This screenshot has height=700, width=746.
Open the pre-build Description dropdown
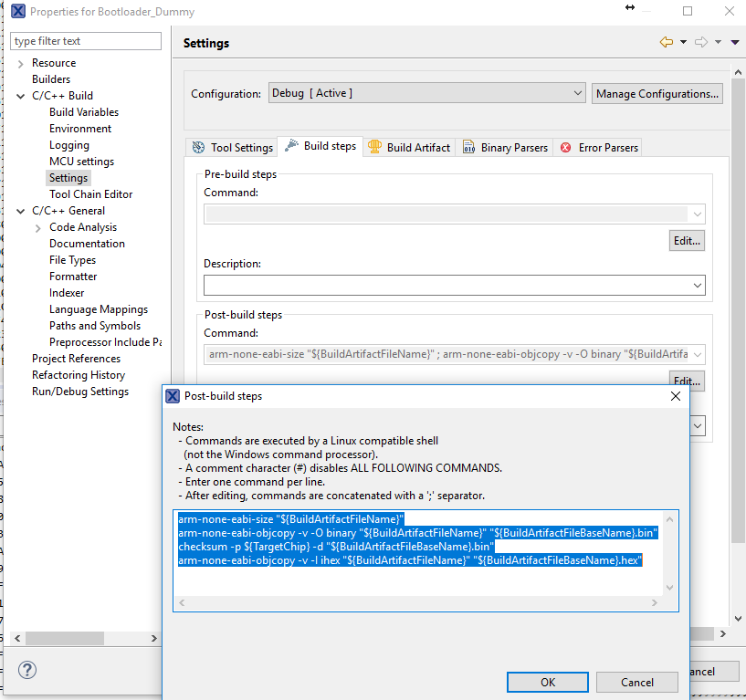click(697, 286)
